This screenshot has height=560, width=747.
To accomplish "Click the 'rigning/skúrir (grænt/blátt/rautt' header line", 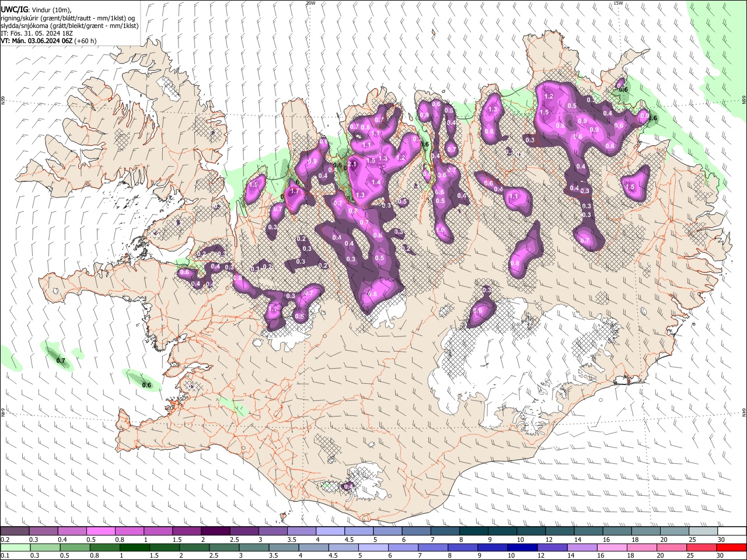I will point(68,18).
